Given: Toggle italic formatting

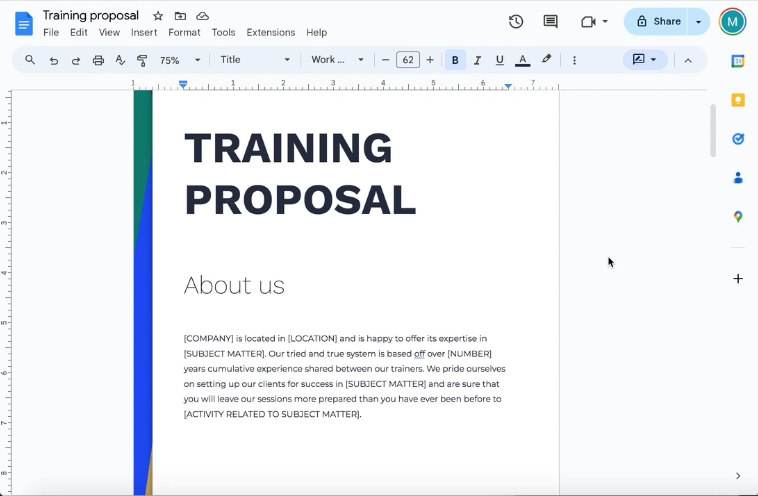Looking at the screenshot, I should [477, 60].
